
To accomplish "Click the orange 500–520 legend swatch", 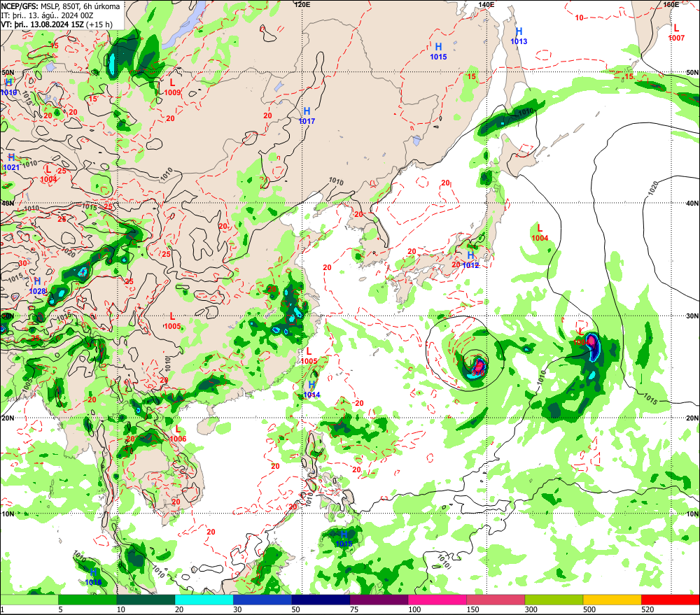I will click(612, 600).
